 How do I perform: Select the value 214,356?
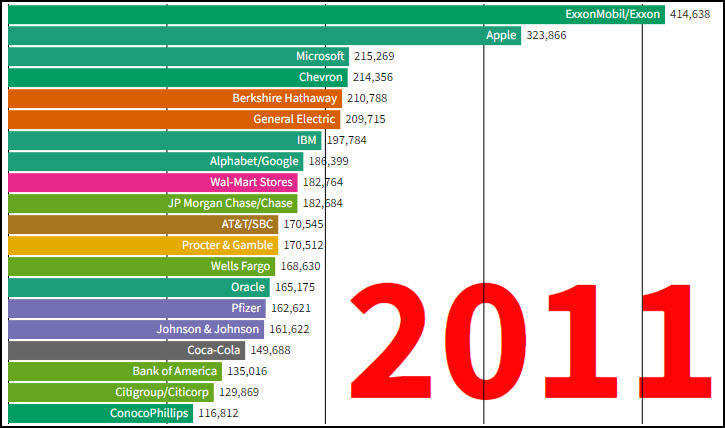373,78
